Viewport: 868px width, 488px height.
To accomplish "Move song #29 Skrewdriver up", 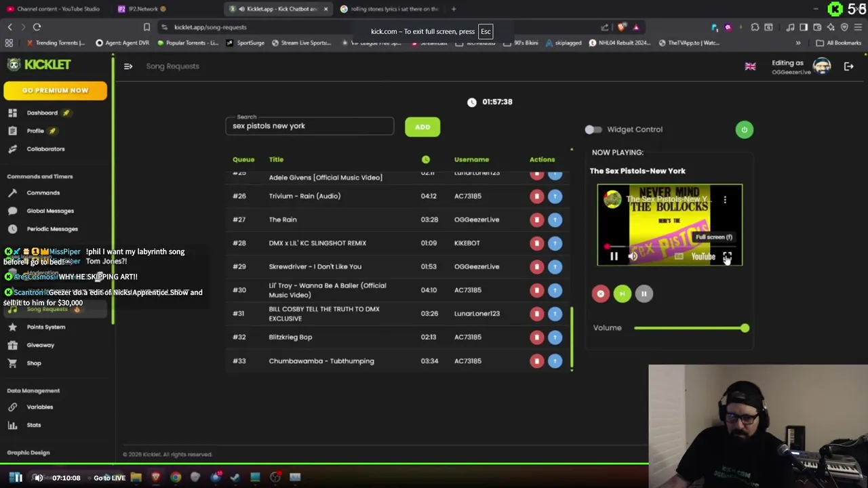I will click(x=555, y=266).
